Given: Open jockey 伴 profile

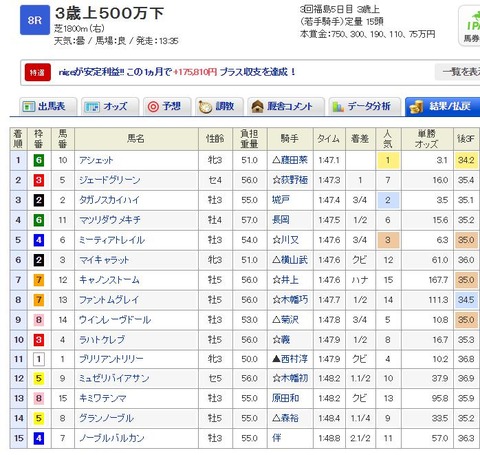Looking at the screenshot, I should pos(276,438).
